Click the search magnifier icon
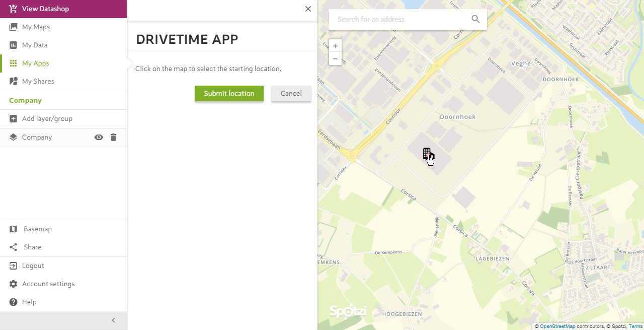 tap(475, 19)
